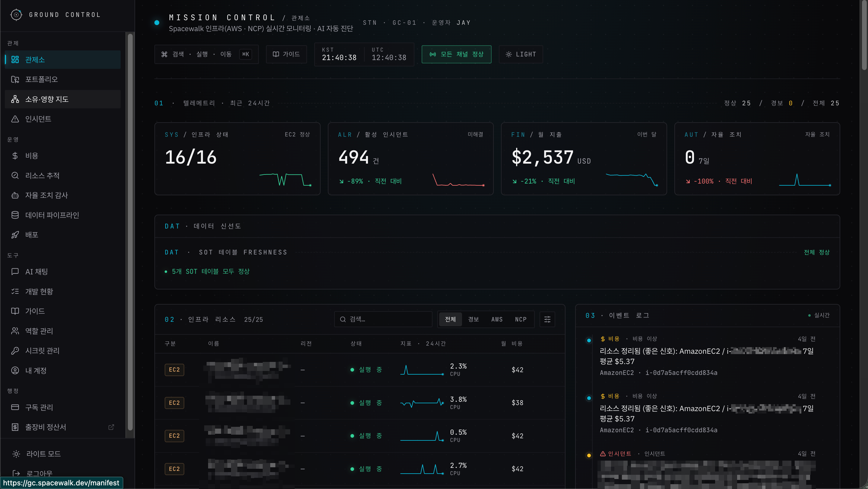Open the infra resources filter settings icon
This screenshot has width=868, height=489.
(547, 319)
